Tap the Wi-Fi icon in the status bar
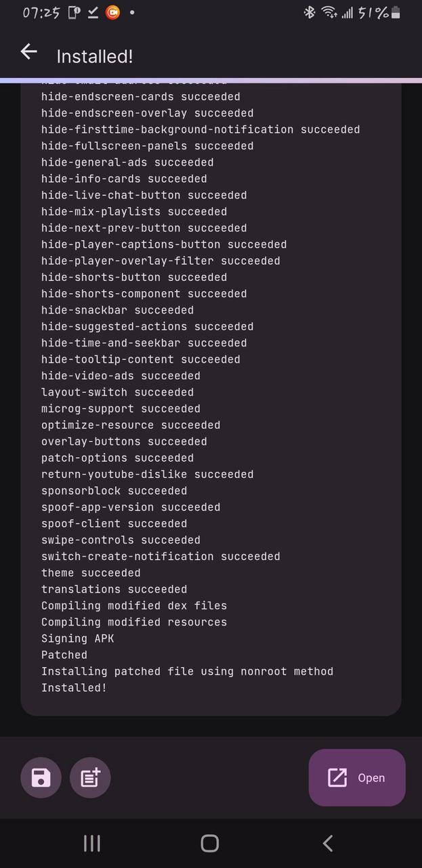 pyautogui.click(x=329, y=12)
